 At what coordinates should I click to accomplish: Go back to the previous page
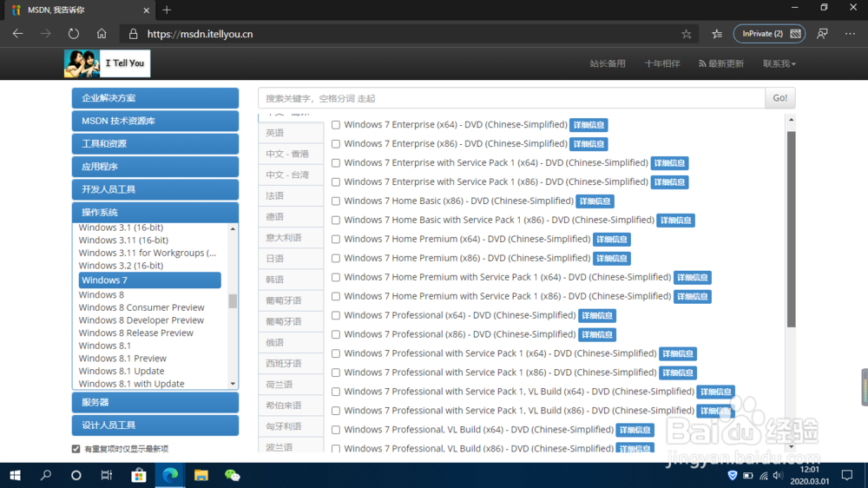pyautogui.click(x=17, y=34)
